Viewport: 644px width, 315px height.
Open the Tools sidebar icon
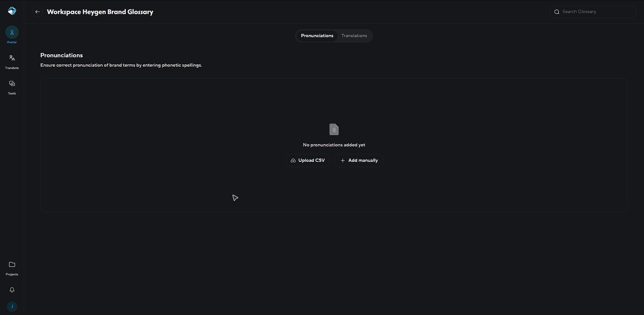12,84
